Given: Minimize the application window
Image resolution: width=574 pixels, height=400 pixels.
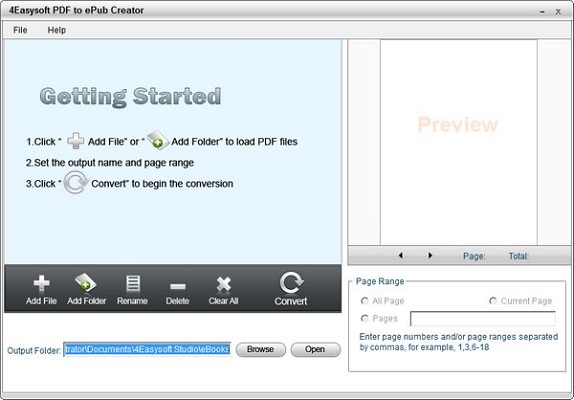Looking at the screenshot, I should pyautogui.click(x=542, y=12).
